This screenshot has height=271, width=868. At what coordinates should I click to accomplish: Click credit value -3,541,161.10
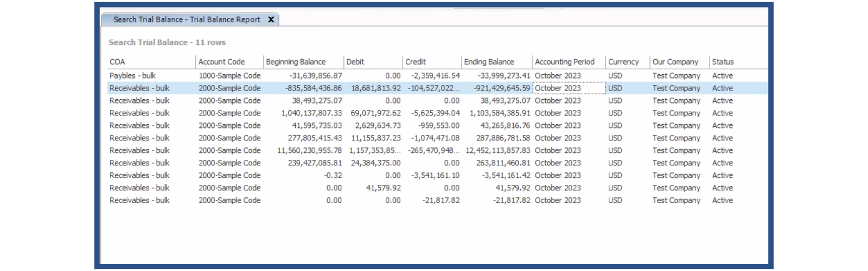tap(435, 176)
